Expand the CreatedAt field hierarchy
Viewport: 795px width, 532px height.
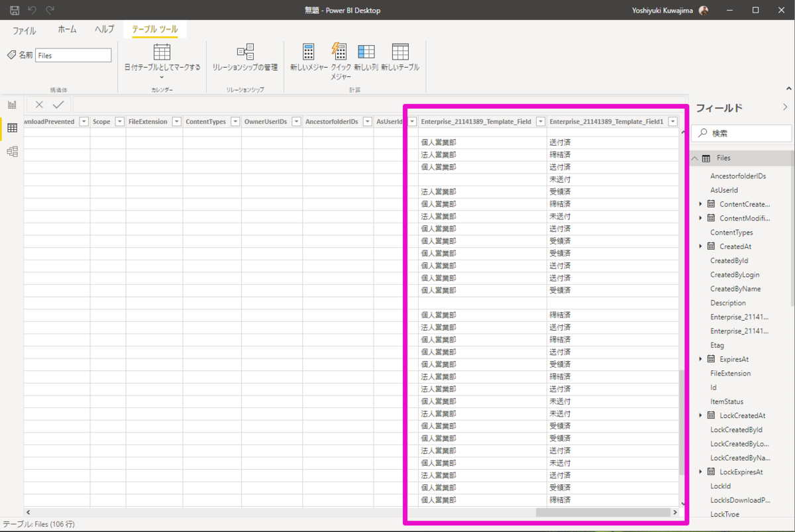point(700,246)
